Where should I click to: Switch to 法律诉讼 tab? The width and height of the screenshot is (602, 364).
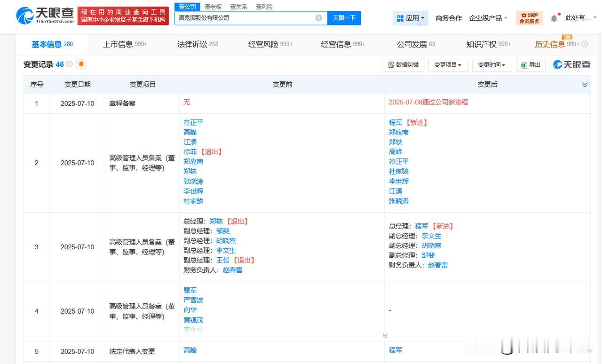198,44
